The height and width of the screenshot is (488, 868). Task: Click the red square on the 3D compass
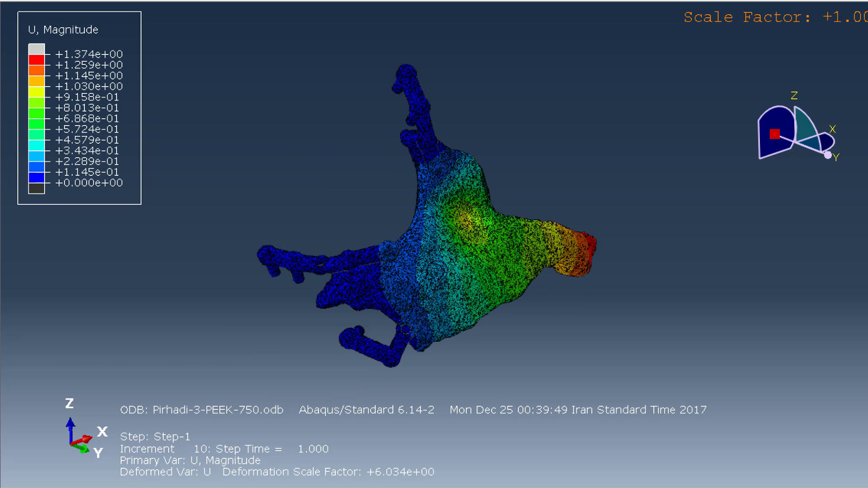click(775, 134)
